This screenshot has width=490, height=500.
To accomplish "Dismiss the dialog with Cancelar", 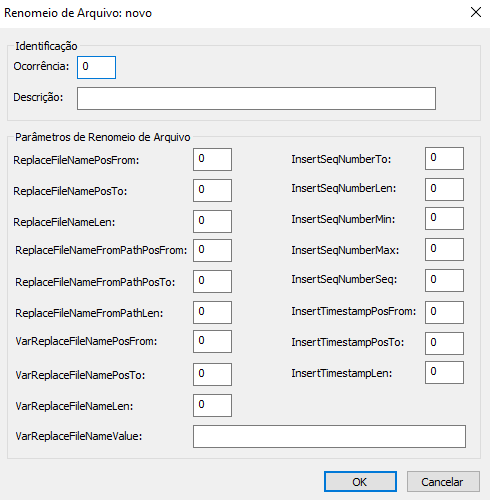I will point(443,481).
